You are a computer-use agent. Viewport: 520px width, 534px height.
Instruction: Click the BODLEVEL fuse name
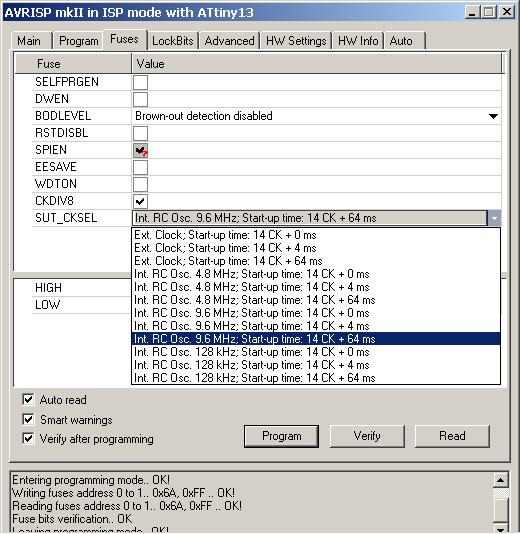click(x=63, y=116)
